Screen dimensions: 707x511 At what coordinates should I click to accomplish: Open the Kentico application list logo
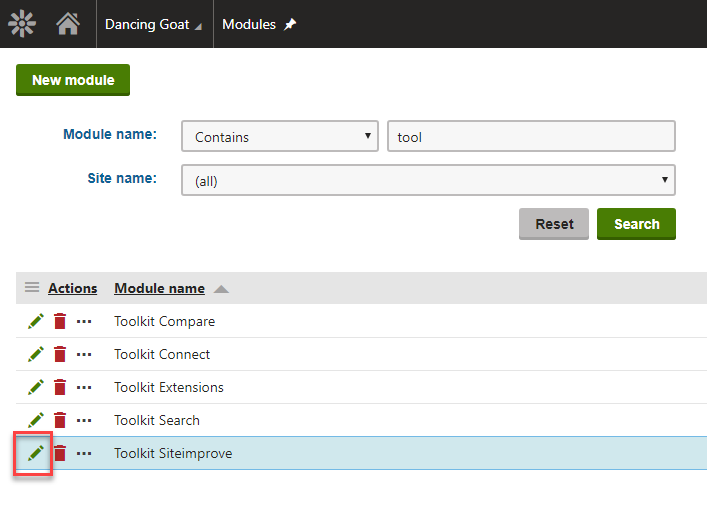pyautogui.click(x=22, y=23)
